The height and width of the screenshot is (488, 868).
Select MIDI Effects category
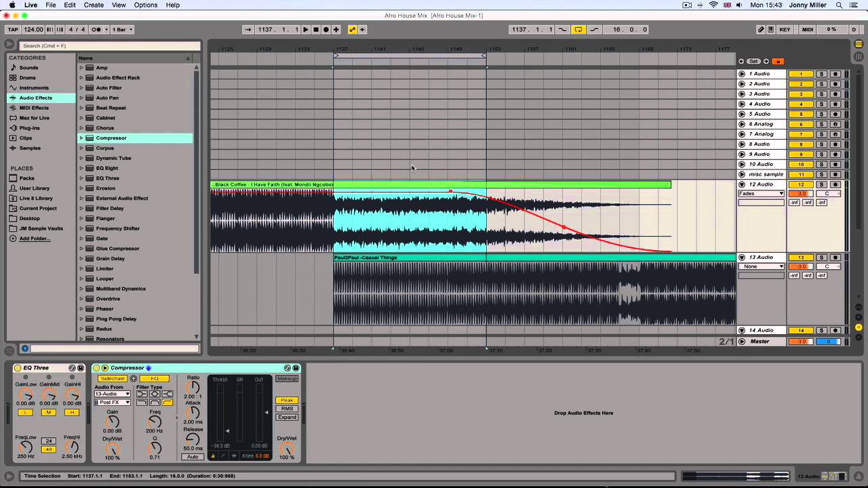(x=34, y=108)
